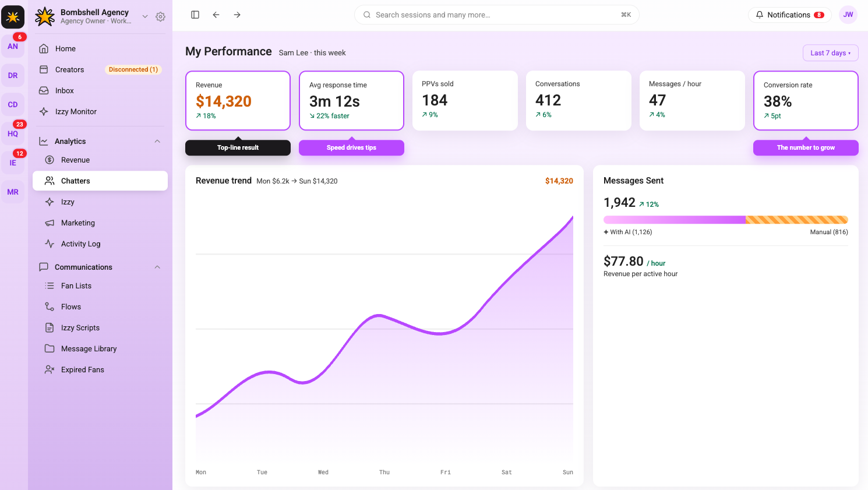This screenshot has width=868, height=490.
Task: Open Home in sidebar
Action: click(x=100, y=48)
